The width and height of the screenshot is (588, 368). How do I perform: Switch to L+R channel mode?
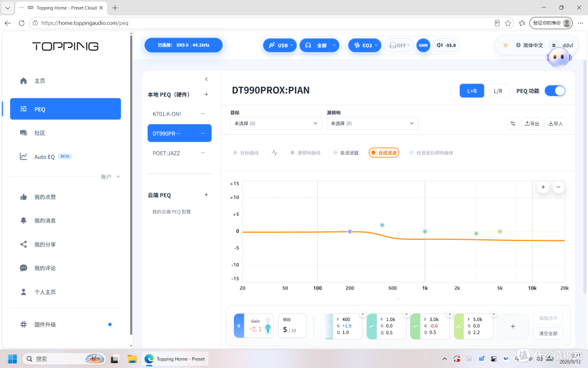coord(471,91)
